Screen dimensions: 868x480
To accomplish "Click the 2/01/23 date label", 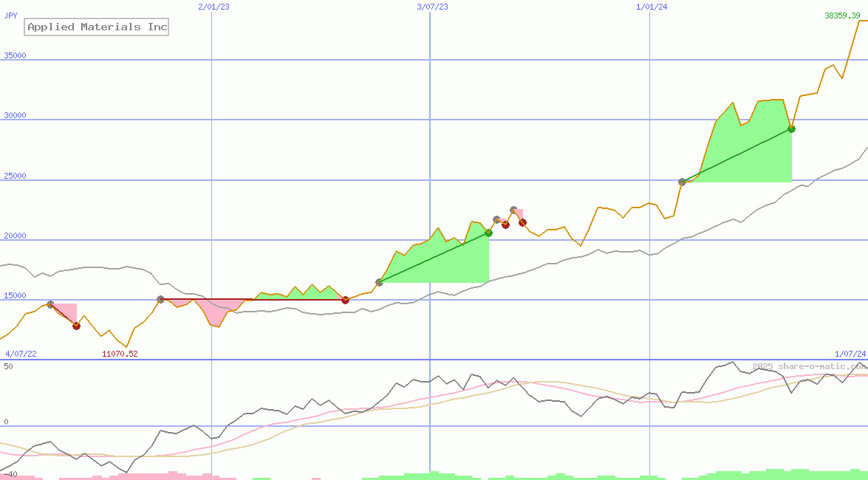I will pos(213,7).
